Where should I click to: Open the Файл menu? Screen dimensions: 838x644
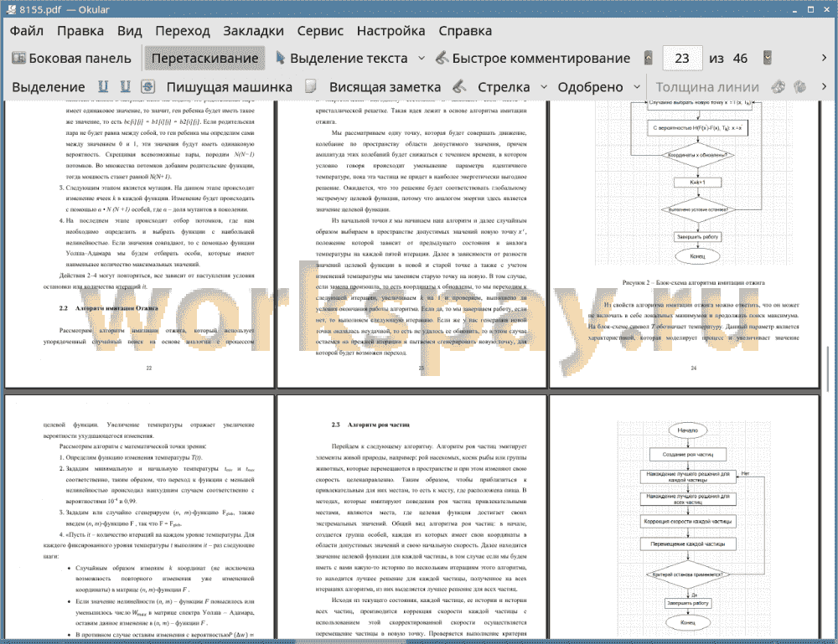27,31
